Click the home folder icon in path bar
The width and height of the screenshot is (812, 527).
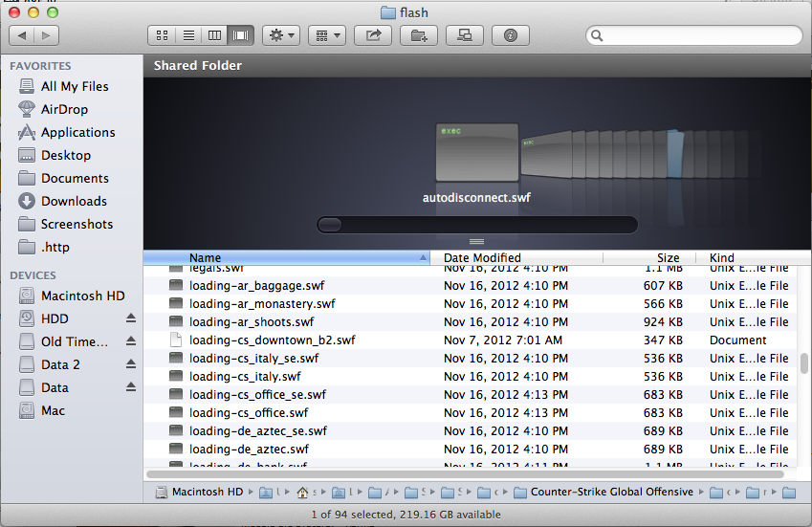[303, 493]
